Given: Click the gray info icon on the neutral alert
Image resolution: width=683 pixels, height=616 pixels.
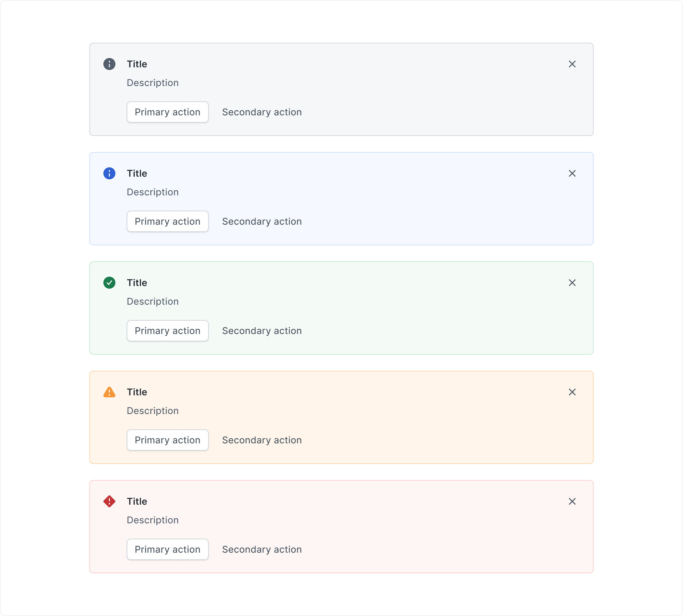Looking at the screenshot, I should 109,64.
